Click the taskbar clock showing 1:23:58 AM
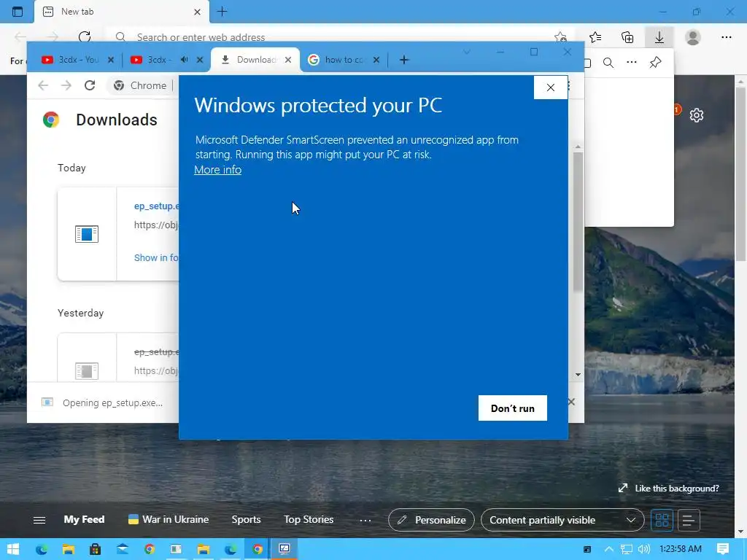747x560 pixels. click(681, 549)
